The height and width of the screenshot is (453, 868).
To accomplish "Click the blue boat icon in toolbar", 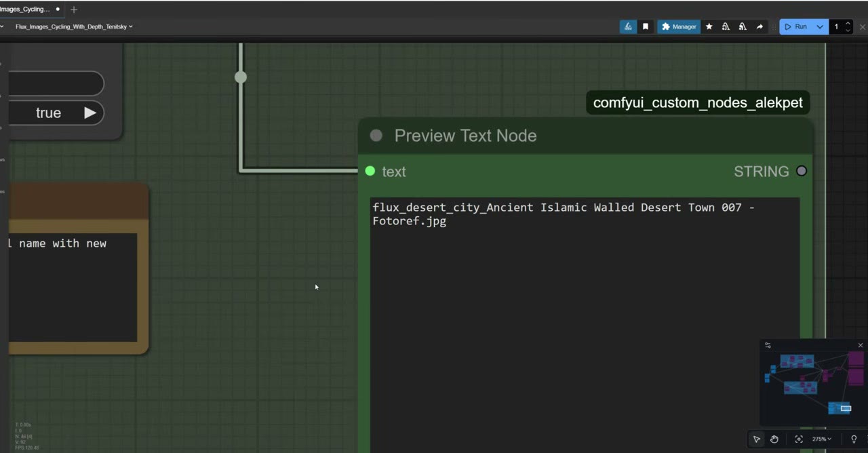I will [x=628, y=26].
